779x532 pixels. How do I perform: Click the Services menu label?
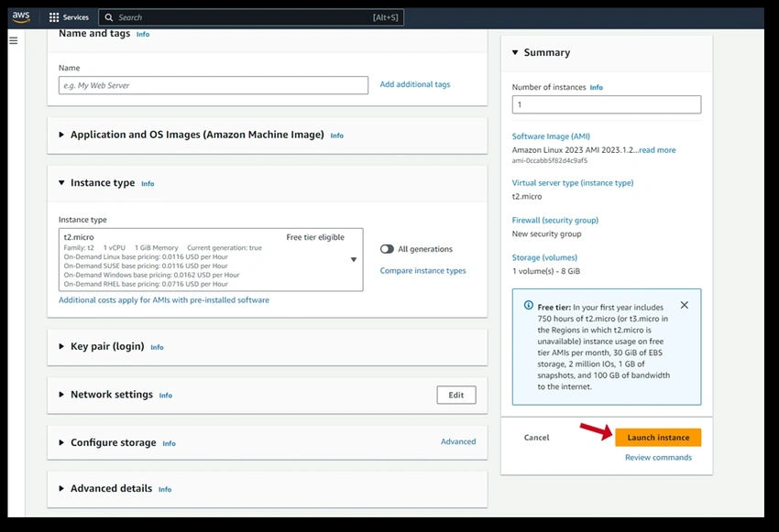tap(75, 17)
